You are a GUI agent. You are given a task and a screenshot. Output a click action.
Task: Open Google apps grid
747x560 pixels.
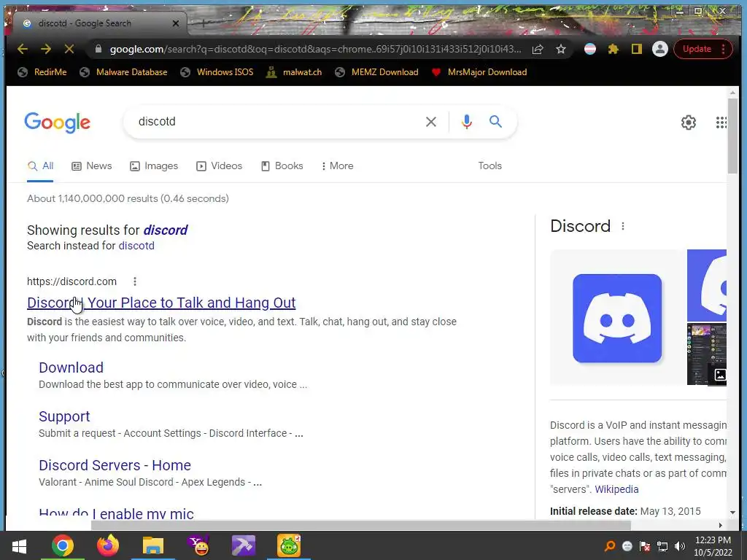click(x=721, y=122)
